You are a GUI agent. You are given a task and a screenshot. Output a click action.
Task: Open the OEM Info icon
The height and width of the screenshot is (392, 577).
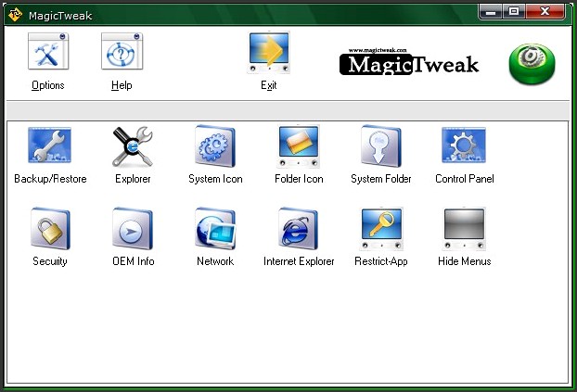(133, 228)
